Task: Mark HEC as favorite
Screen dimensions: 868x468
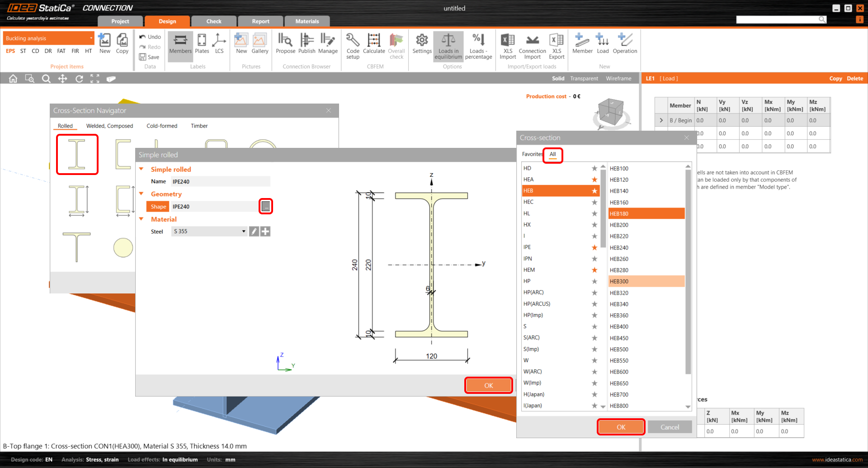Action: click(594, 202)
